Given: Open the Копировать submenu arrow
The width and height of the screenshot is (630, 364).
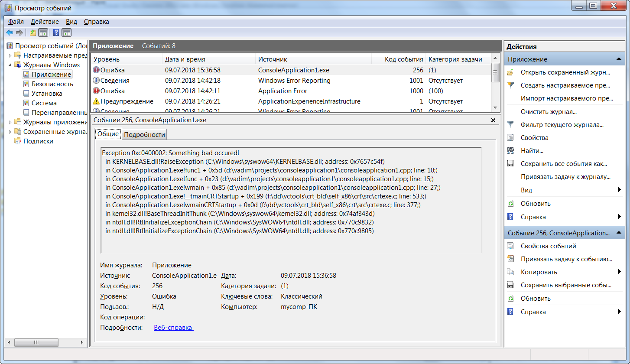Looking at the screenshot, I should coord(620,272).
